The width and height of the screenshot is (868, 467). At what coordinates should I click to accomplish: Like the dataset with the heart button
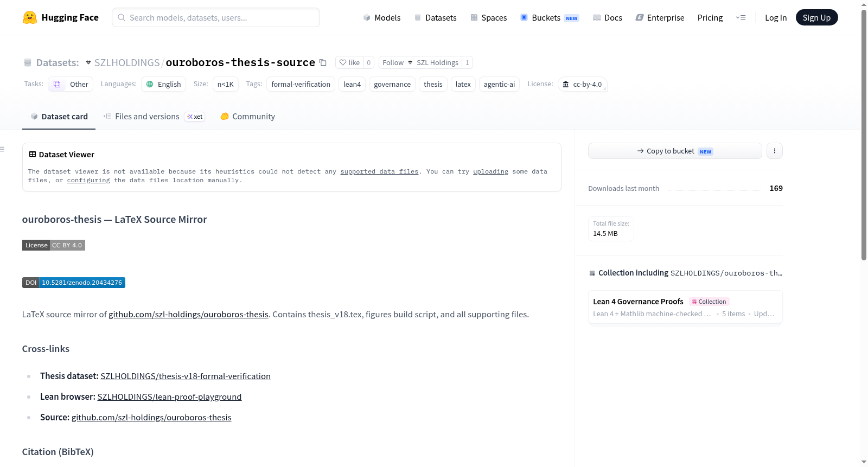coord(349,62)
